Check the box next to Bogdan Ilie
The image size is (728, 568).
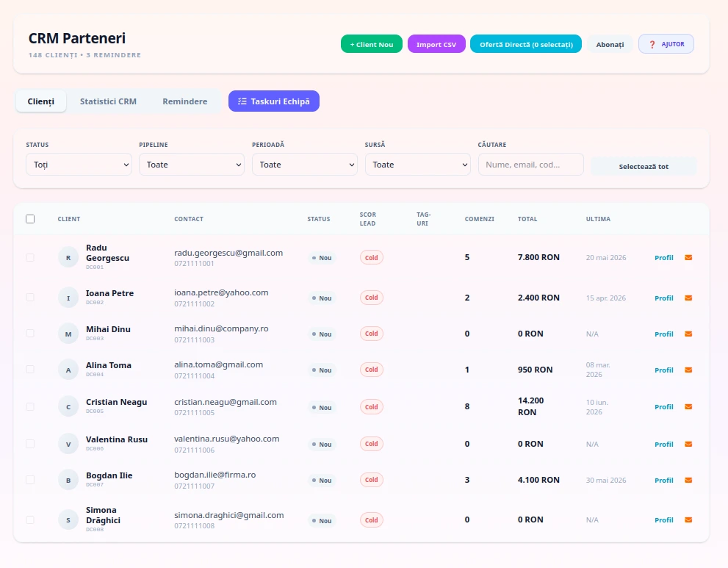(x=30, y=480)
